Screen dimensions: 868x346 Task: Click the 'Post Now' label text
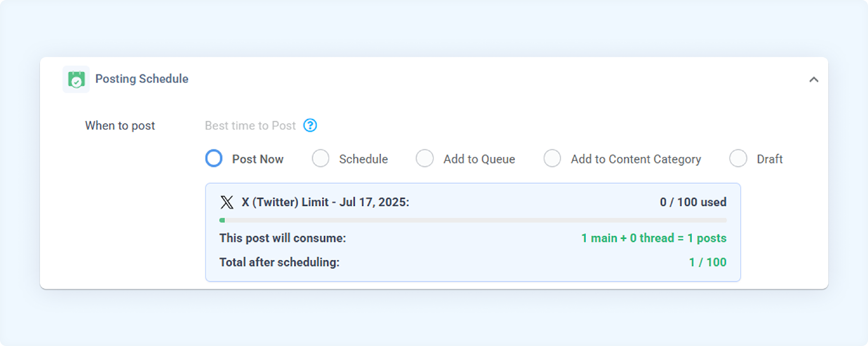pyautogui.click(x=258, y=159)
